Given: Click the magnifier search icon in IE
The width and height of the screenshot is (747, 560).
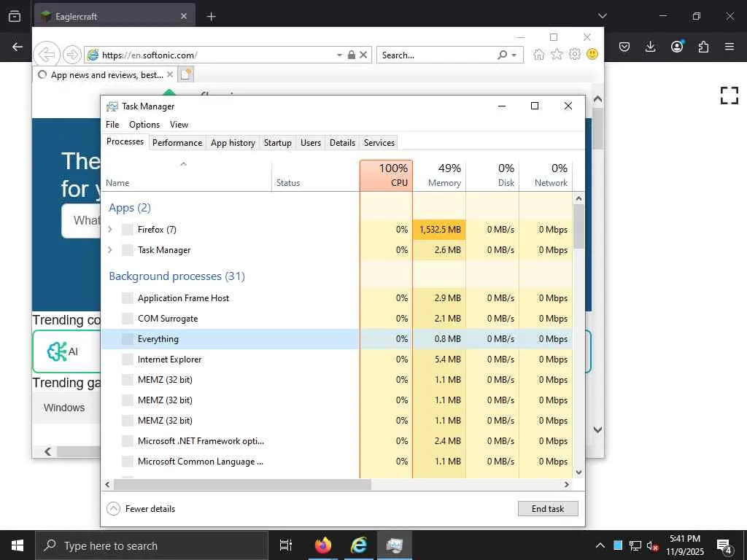Looking at the screenshot, I should coord(502,55).
